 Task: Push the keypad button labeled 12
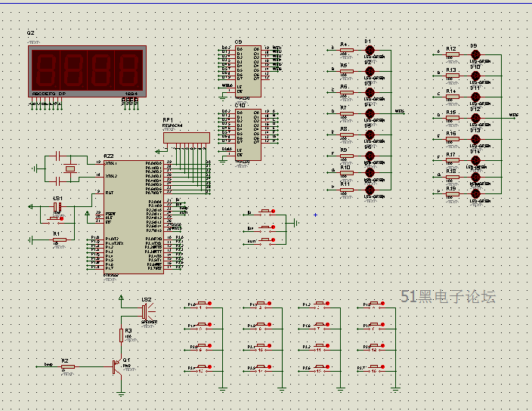tap(376, 348)
